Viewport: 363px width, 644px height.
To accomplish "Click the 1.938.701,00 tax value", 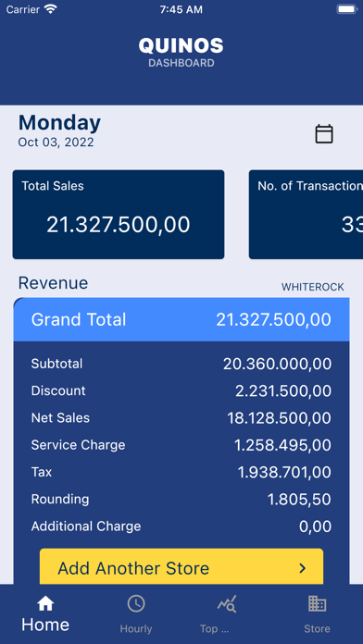I will point(284,472).
